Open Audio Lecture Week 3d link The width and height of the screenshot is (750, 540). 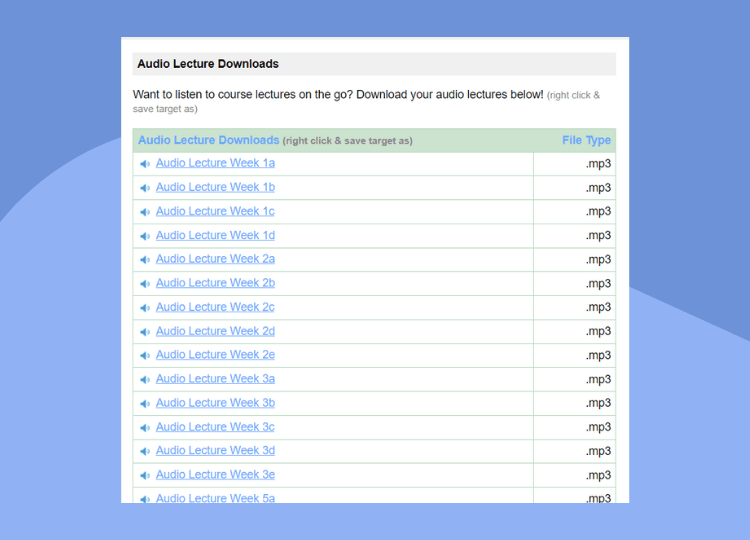(x=215, y=451)
